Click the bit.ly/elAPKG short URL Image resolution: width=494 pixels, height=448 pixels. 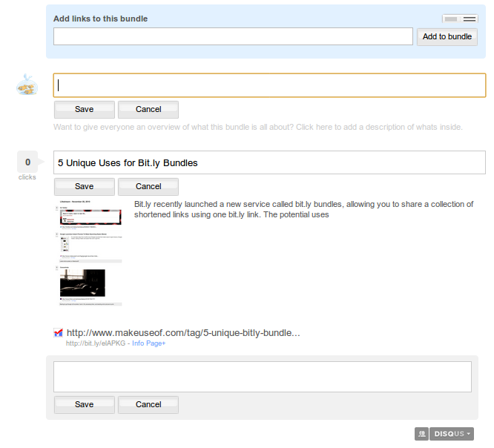(96, 343)
